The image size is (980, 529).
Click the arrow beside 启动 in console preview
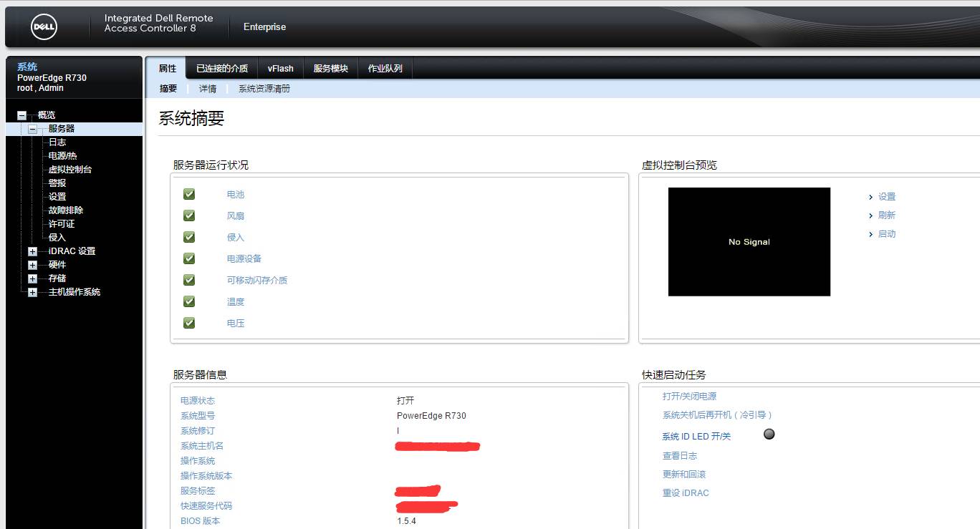[870, 234]
